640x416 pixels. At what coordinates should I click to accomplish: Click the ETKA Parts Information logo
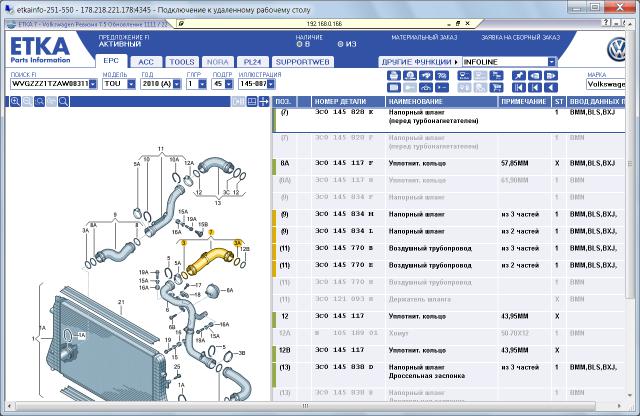(40, 50)
